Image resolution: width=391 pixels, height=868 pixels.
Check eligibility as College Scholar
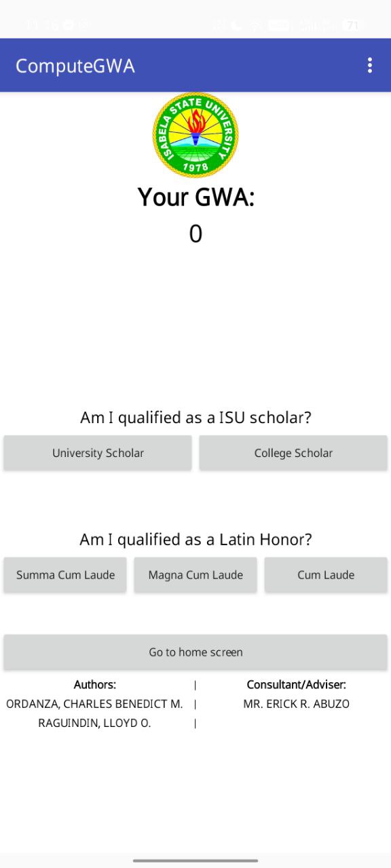pos(293,453)
